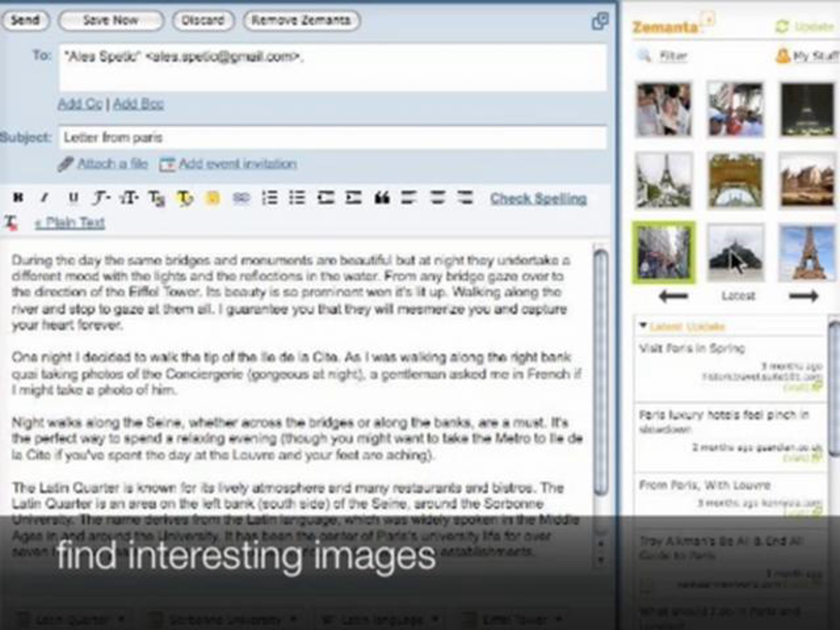Viewport: 840px width, 630px height.
Task: Select the thumbnail under the mouse cursor
Action: tap(736, 253)
